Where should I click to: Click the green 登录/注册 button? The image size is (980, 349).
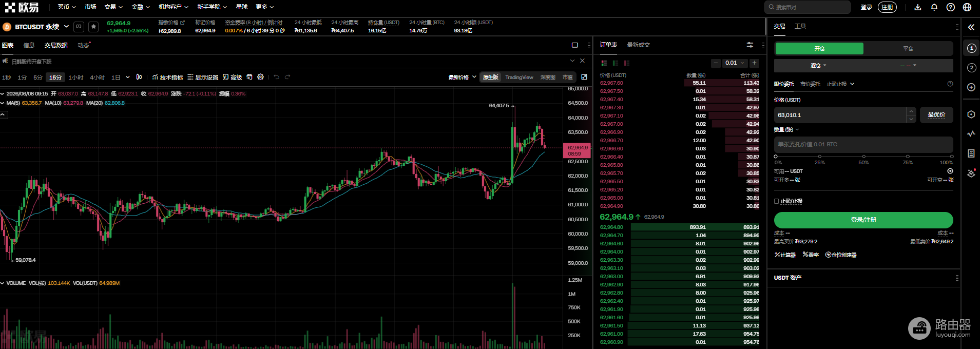[x=863, y=220]
